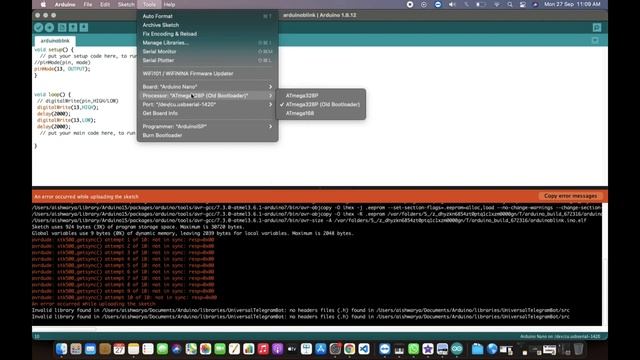Select checked ATmega328P (Old Bootloader) option
Image resolution: width=640 pixels, height=360 pixels.
320,104
